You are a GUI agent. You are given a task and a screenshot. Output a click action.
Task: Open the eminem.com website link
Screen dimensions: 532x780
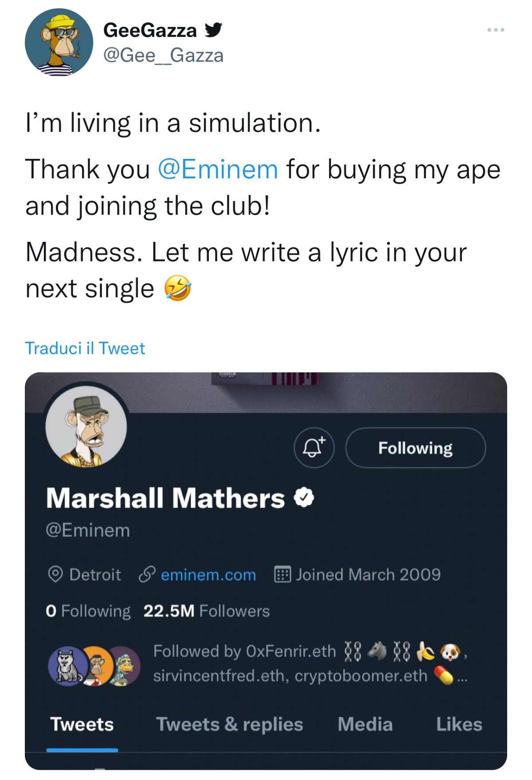pos(208,575)
